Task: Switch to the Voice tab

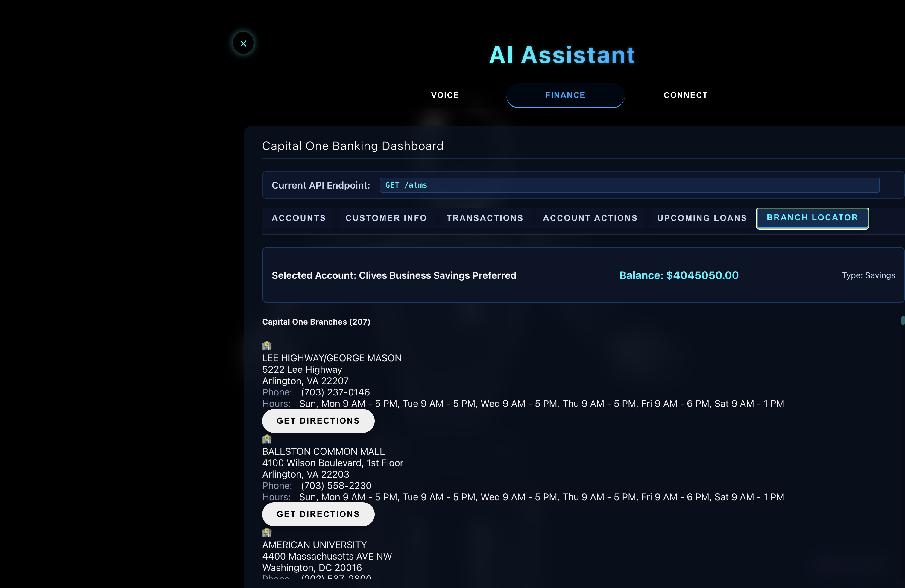Action: 445,95
